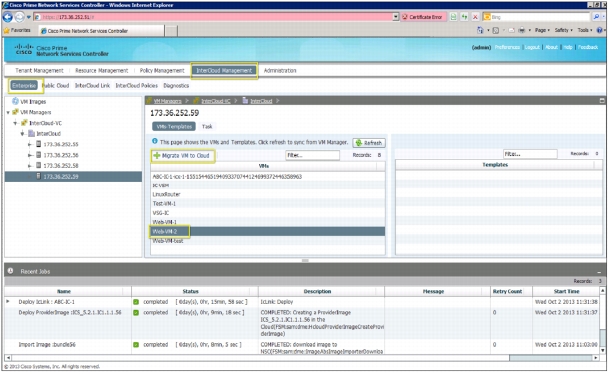Screen dimensions: 609x374
Task: Click the Preferences link in header
Action: [507, 47]
